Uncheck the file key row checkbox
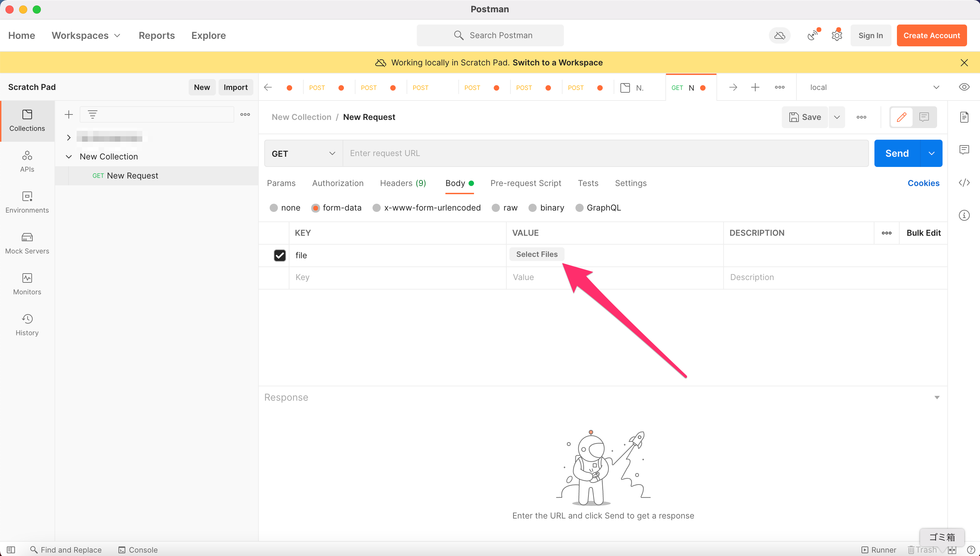Viewport: 980px width, 556px height. point(280,255)
